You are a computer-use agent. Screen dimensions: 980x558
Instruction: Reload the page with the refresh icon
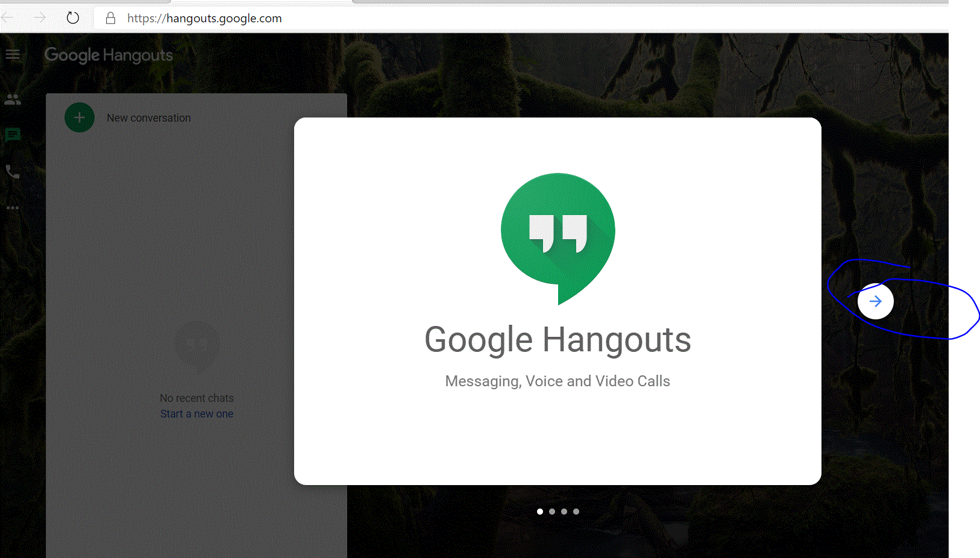[x=73, y=18]
